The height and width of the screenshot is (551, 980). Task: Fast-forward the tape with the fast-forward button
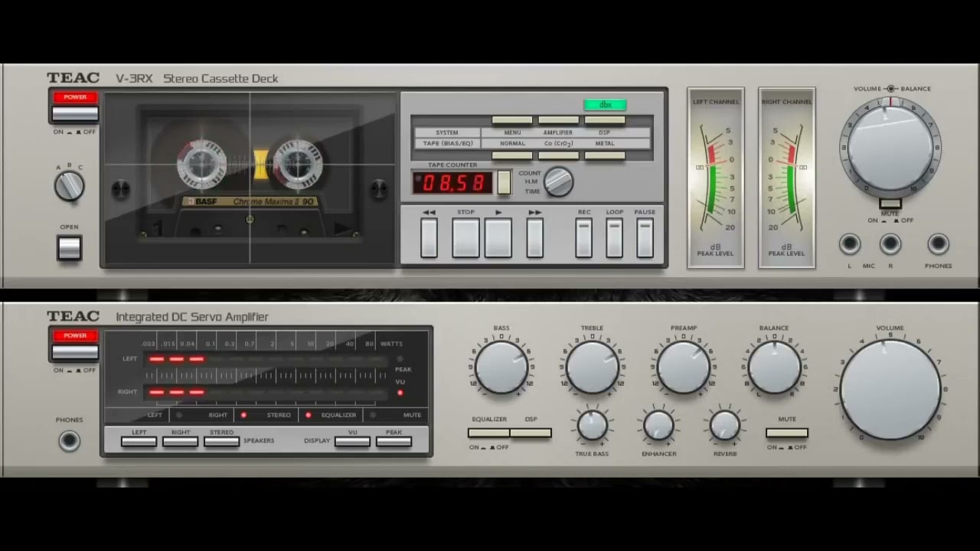[535, 238]
